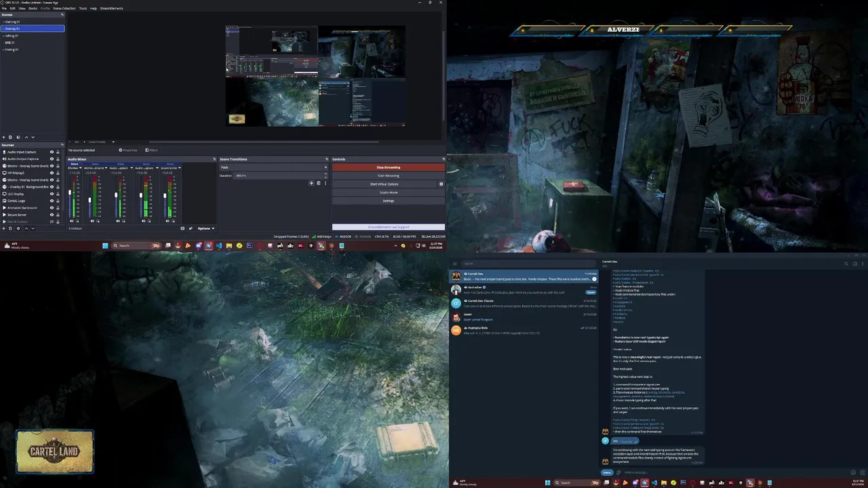Screen dimensions: 868x488
Task: Delete scene transition with trash icon
Action: 318,183
